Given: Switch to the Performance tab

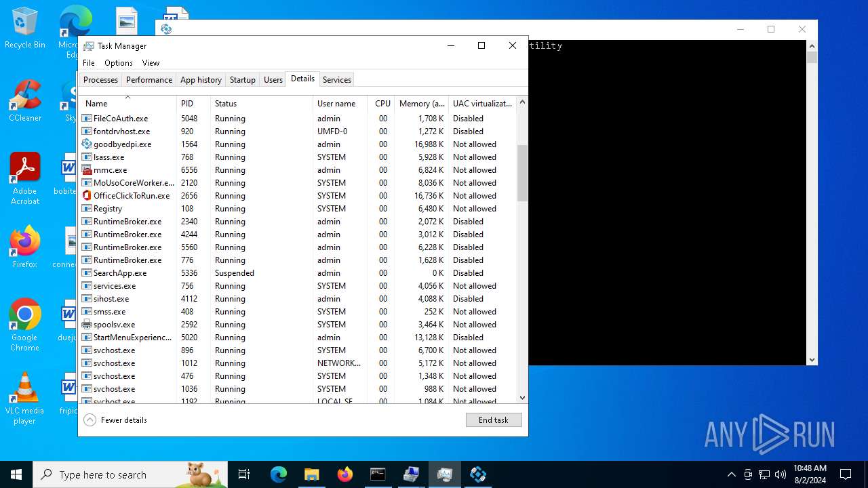Looking at the screenshot, I should (149, 80).
